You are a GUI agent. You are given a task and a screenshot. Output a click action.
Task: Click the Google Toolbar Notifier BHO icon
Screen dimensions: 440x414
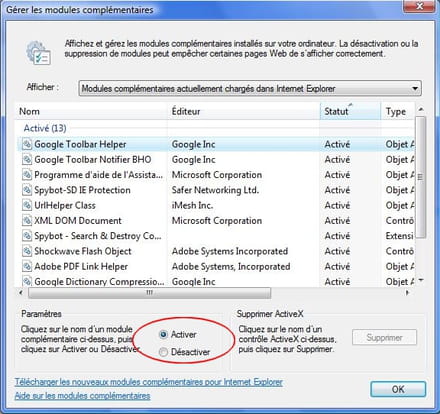pyautogui.click(x=27, y=160)
